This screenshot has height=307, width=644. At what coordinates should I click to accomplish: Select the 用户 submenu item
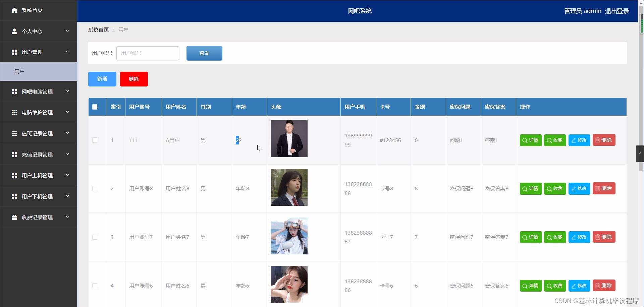[19, 71]
